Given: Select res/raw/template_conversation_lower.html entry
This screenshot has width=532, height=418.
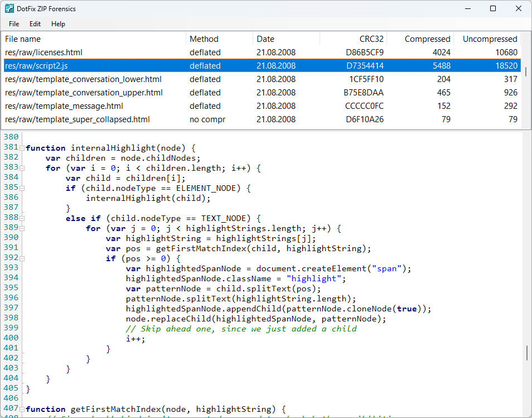Looking at the screenshot, I should [262, 79].
